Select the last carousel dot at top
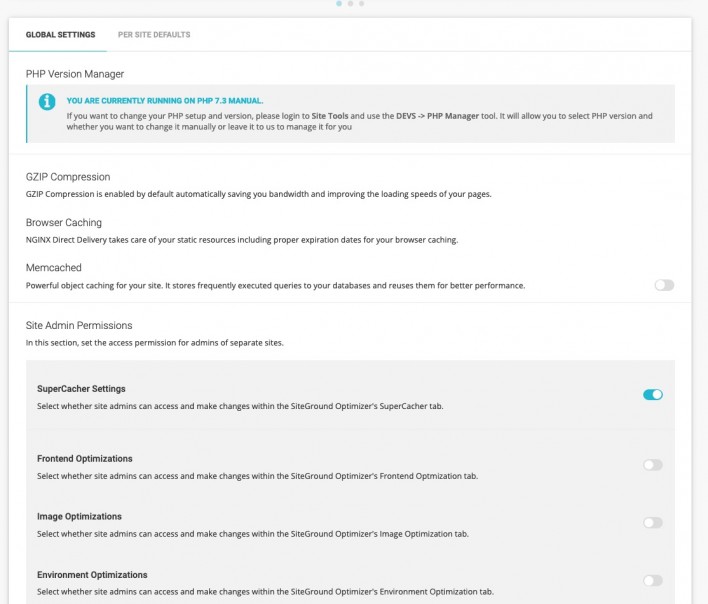 pos(361,3)
